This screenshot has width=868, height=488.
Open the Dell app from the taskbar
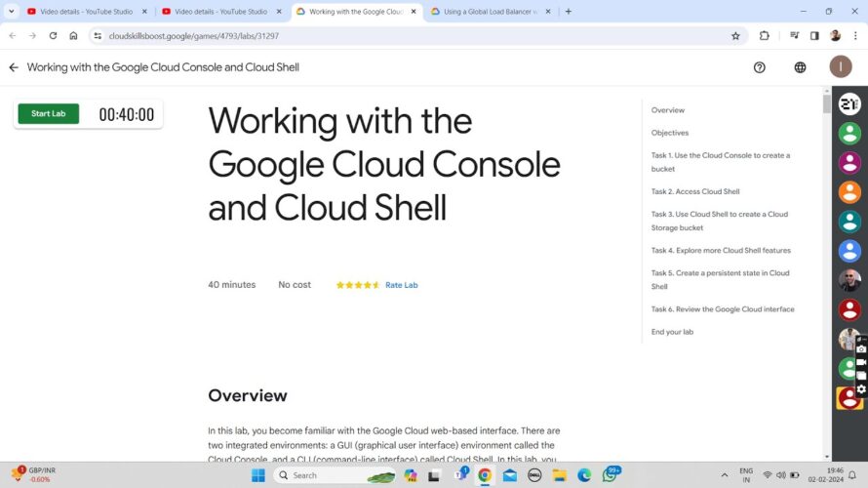(534, 475)
